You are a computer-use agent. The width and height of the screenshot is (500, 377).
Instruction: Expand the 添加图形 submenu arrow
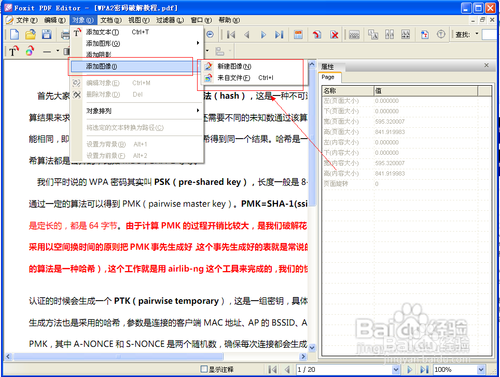[x=198, y=43]
